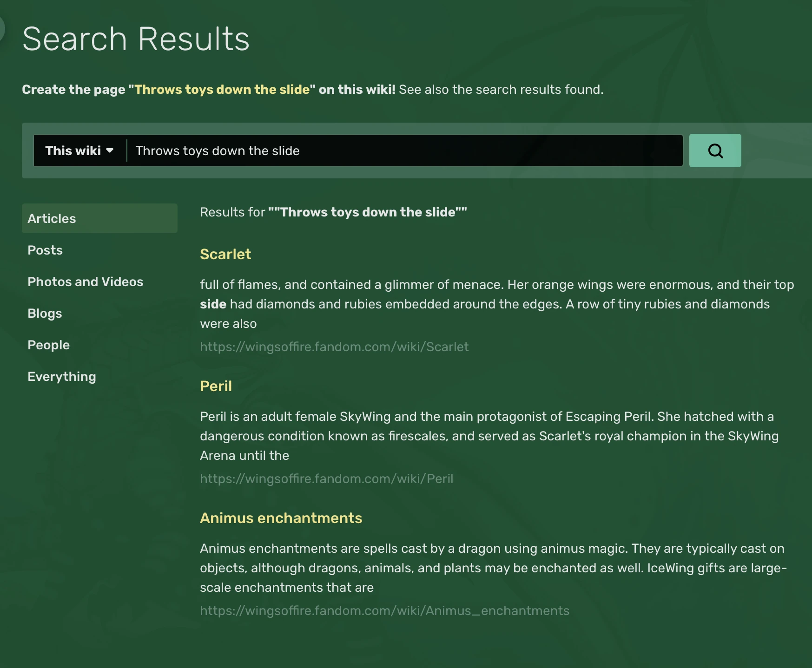
Task: Open the Scarlet article result
Action: point(225,254)
